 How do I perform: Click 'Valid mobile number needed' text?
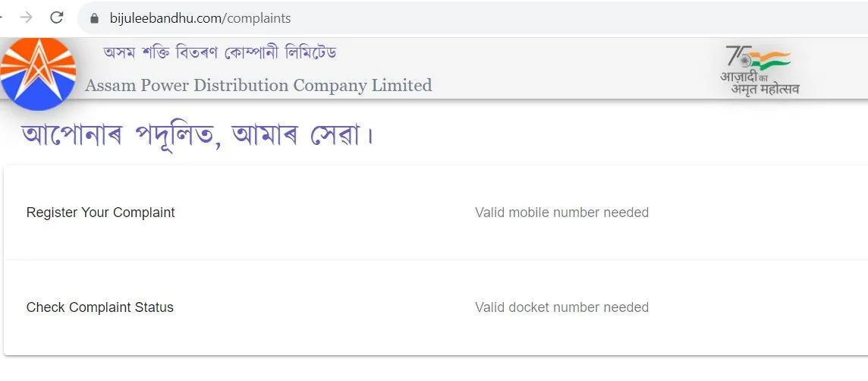[561, 213]
